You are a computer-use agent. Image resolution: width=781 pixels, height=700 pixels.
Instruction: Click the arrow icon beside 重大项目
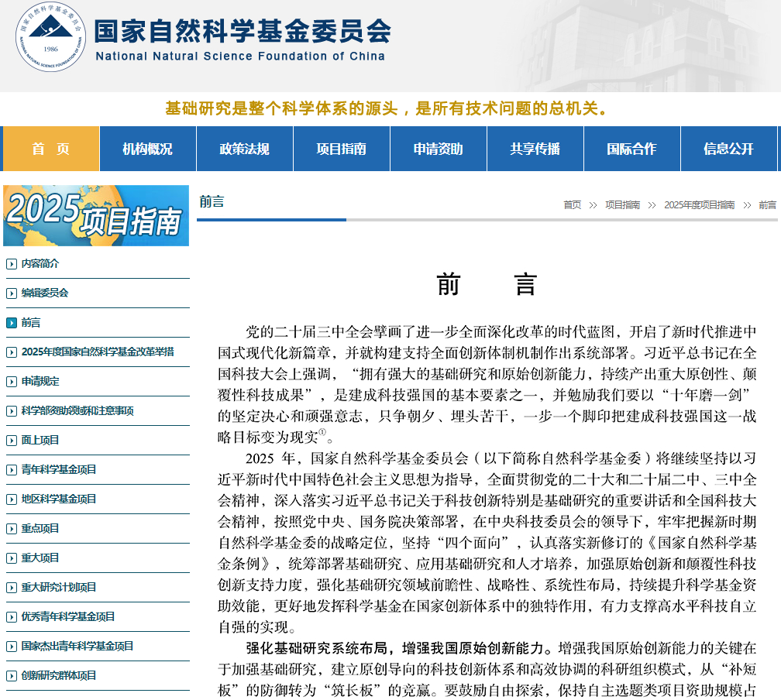12,558
